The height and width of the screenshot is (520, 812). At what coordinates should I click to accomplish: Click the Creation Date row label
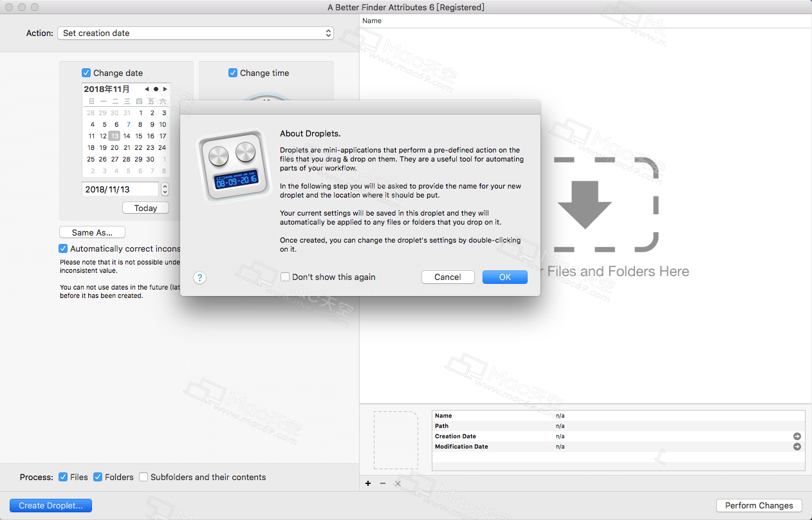(x=456, y=436)
